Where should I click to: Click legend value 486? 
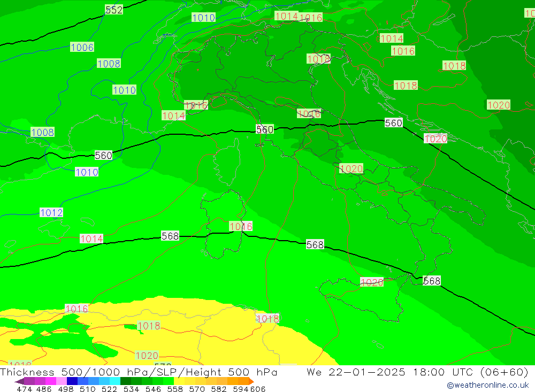pyautogui.click(x=44, y=389)
